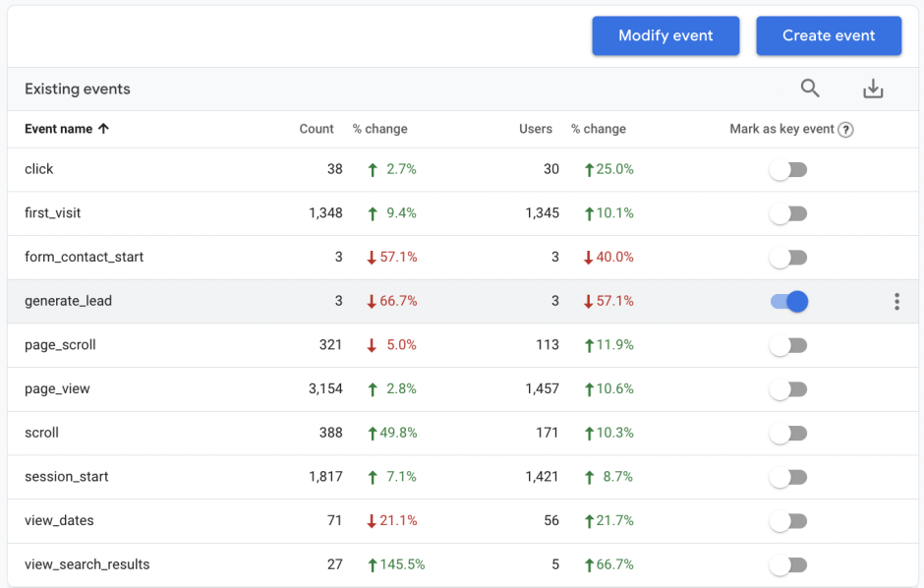Image resolution: width=924 pixels, height=588 pixels.
Task: Mark scroll as a key event
Action: coord(787,433)
